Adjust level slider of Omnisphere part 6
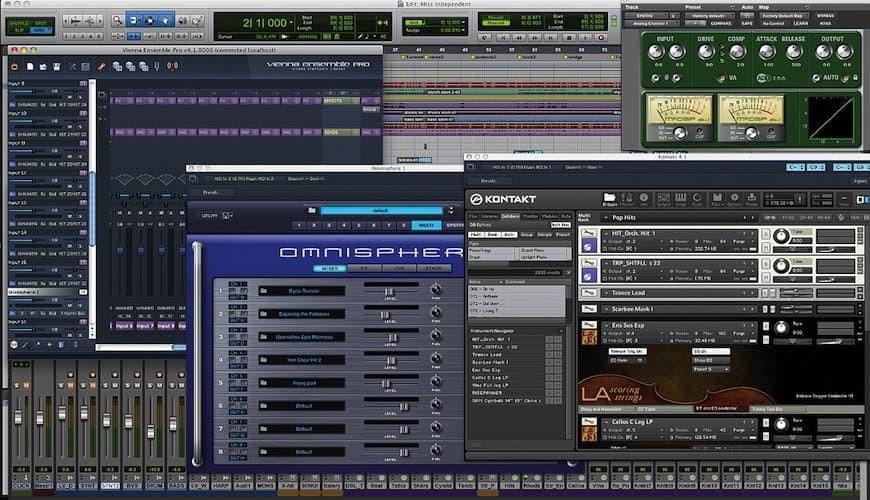This screenshot has height=500, width=870. pyautogui.click(x=404, y=407)
